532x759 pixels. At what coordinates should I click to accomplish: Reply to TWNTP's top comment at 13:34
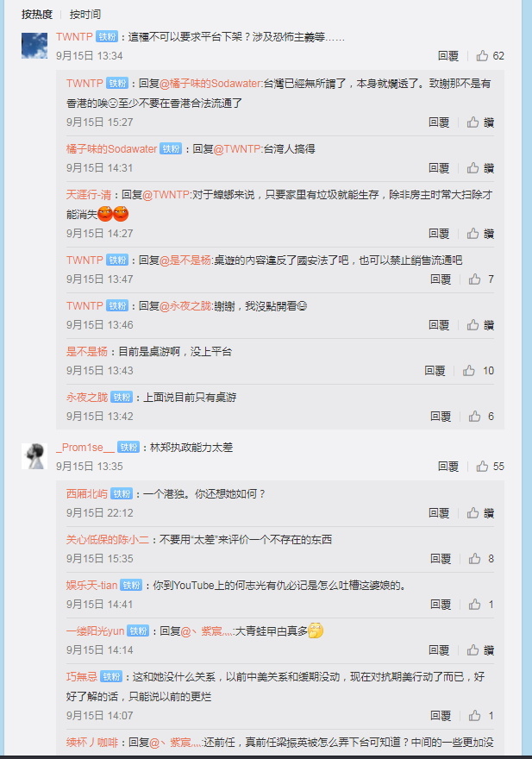click(448, 56)
